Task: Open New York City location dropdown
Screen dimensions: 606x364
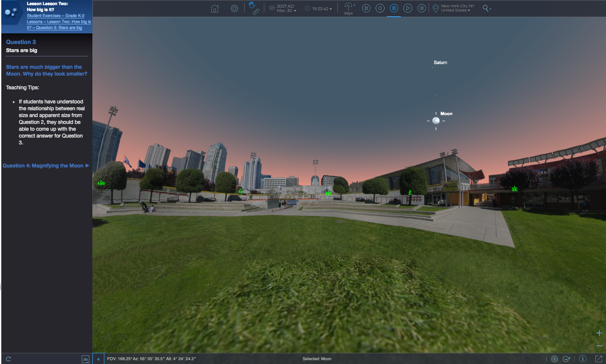Action: pyautogui.click(x=457, y=9)
